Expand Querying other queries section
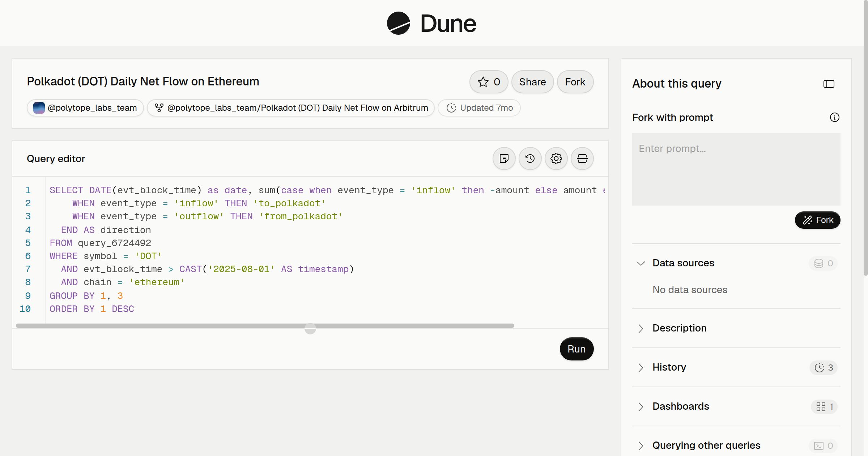This screenshot has height=456, width=868. (641, 446)
